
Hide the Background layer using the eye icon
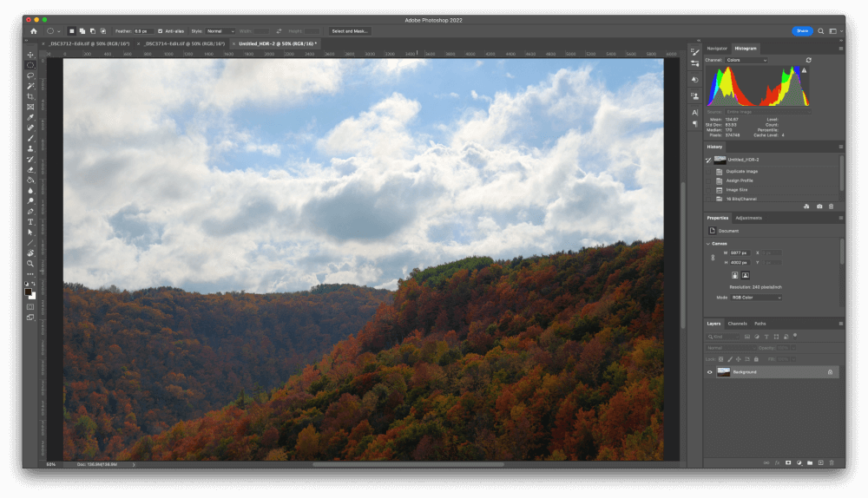click(710, 372)
